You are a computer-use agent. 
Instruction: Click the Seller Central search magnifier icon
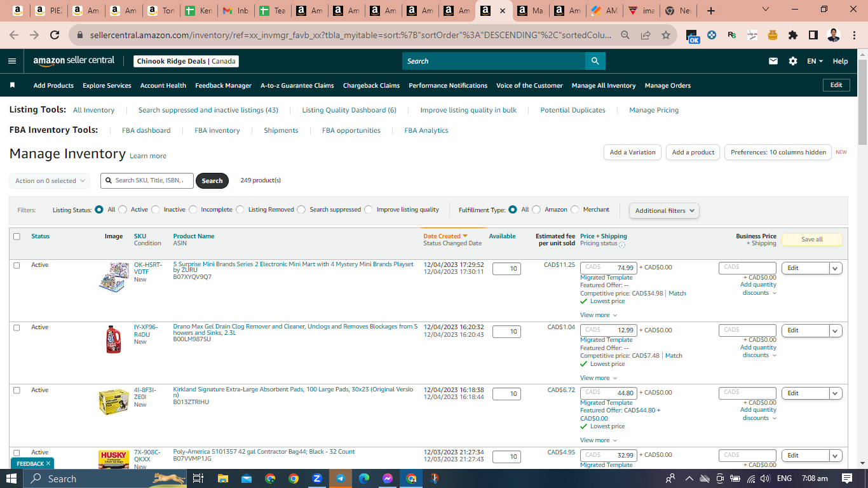[x=595, y=61]
